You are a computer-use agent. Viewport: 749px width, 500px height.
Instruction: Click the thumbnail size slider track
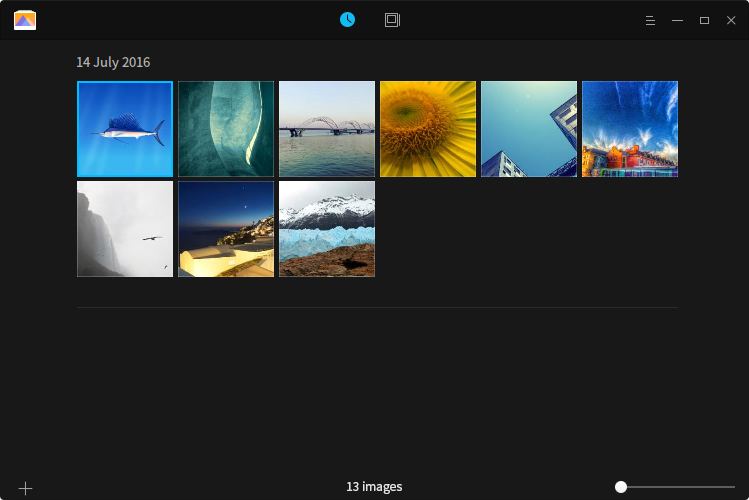[675, 487]
